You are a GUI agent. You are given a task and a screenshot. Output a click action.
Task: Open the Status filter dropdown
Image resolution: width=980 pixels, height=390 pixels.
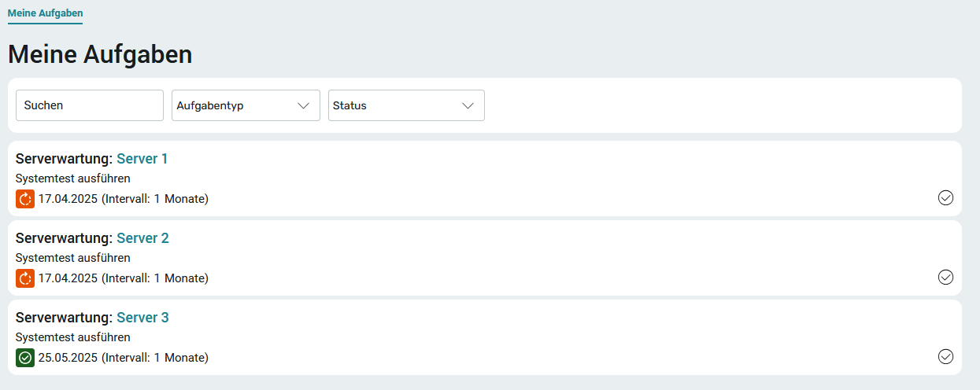tap(406, 105)
